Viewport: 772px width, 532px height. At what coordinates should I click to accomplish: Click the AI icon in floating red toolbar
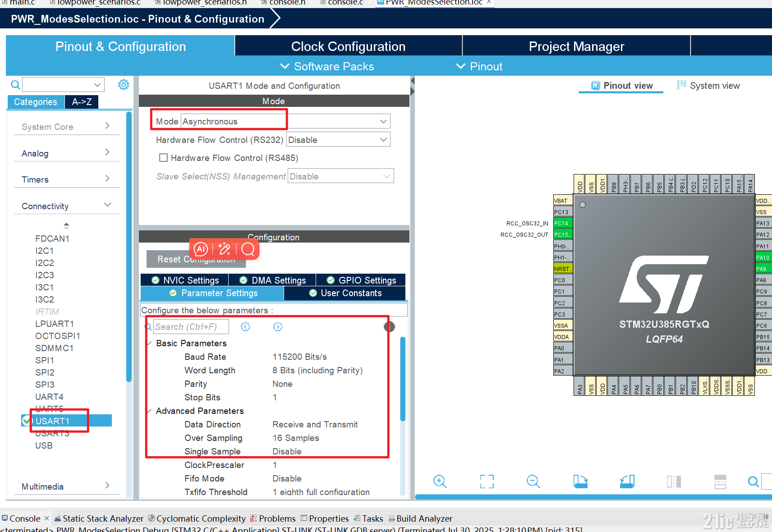201,249
